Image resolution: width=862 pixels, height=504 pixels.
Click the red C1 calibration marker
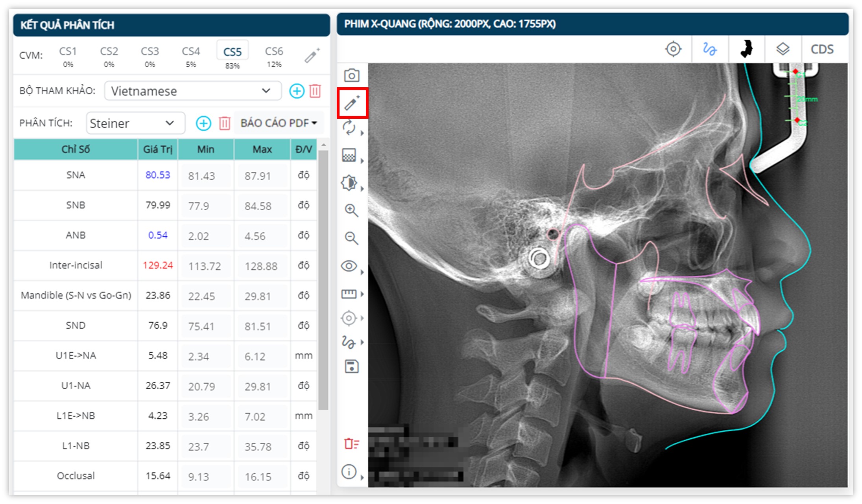point(796,72)
